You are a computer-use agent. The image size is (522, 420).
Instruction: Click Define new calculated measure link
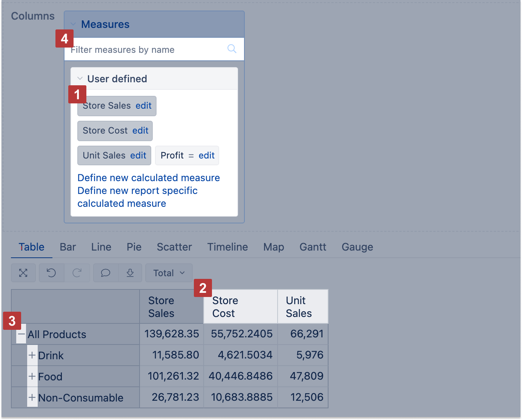(149, 178)
